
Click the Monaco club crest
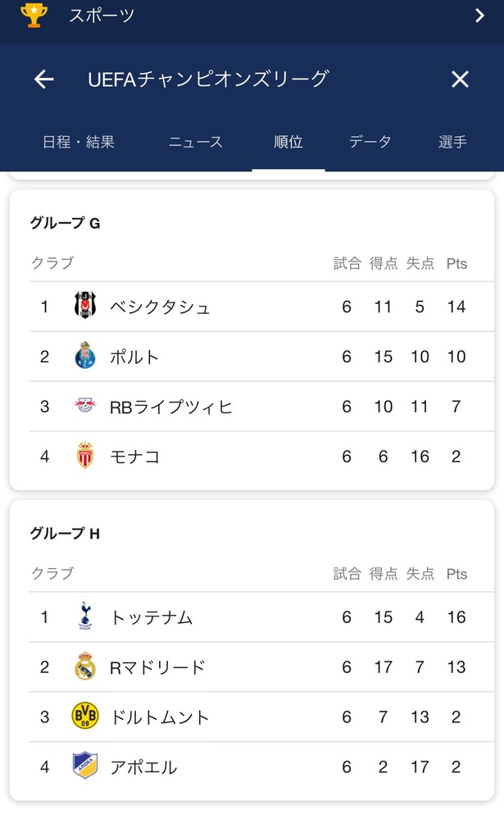(85, 456)
